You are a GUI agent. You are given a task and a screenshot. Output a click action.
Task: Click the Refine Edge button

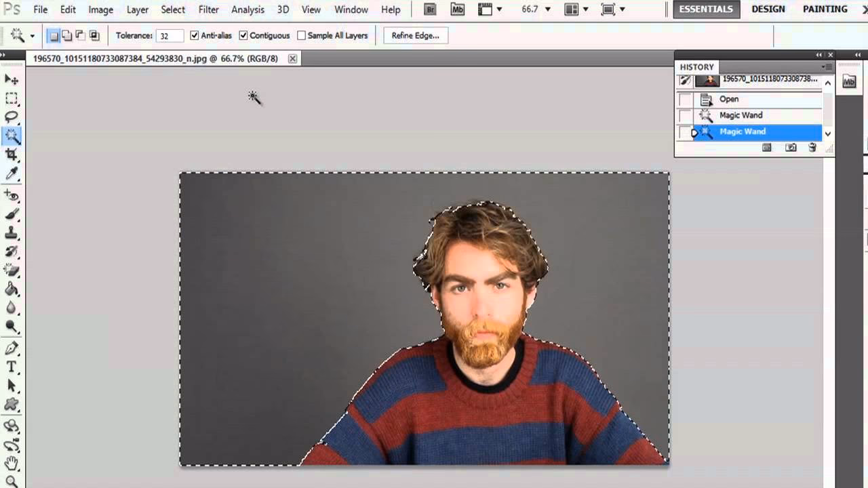[x=415, y=35]
